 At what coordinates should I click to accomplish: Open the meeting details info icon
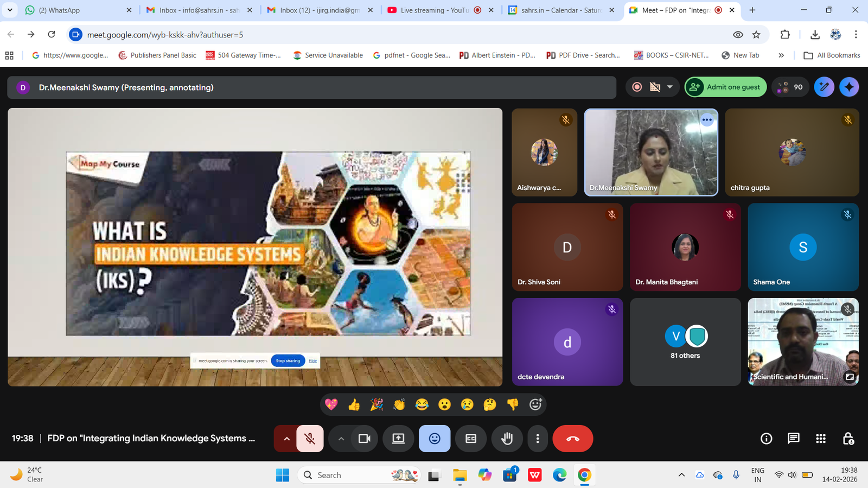point(766,439)
